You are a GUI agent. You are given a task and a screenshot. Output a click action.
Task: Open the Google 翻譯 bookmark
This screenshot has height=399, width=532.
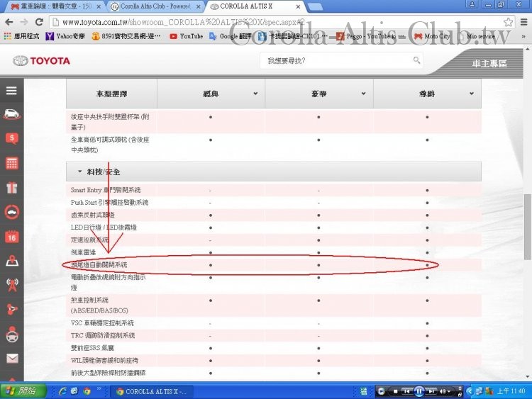click(x=231, y=36)
